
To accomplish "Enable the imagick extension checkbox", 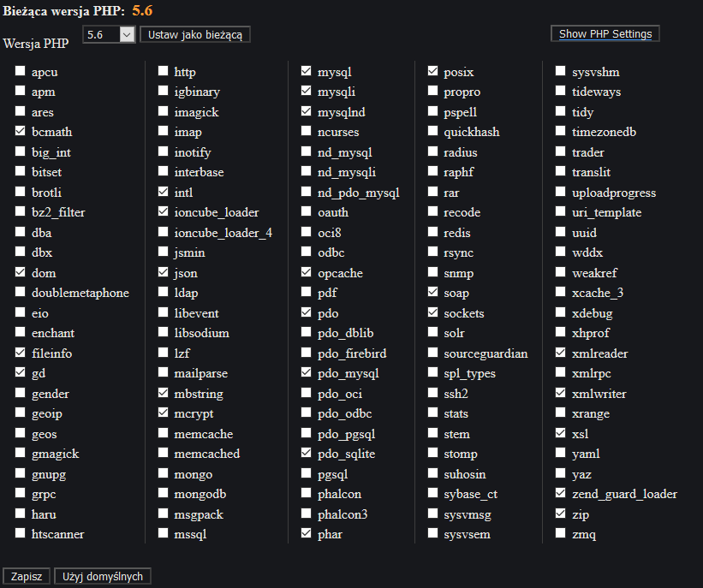I will 164,112.
